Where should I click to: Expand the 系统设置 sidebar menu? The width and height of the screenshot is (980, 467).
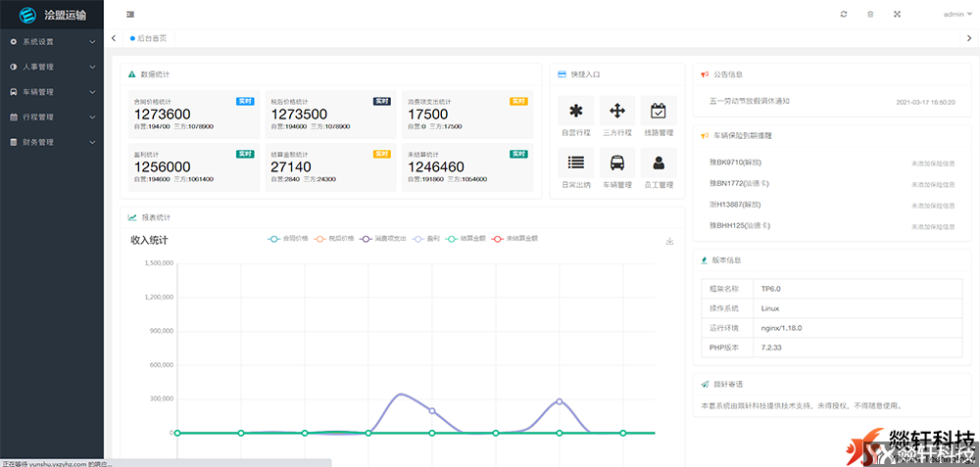[51, 42]
